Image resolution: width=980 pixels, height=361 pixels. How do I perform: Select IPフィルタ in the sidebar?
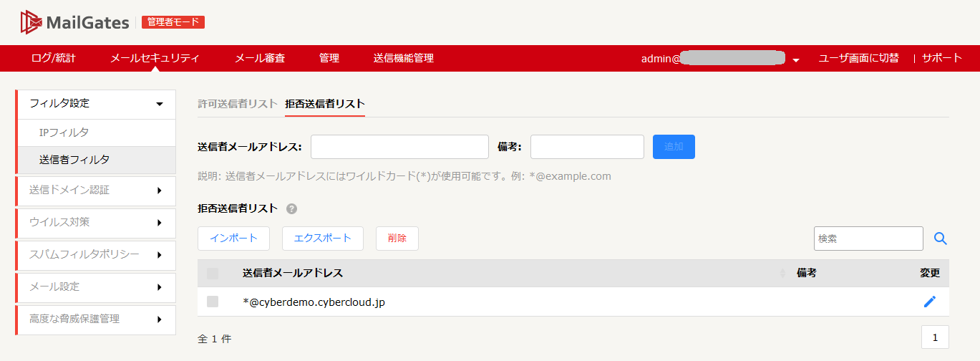click(64, 133)
